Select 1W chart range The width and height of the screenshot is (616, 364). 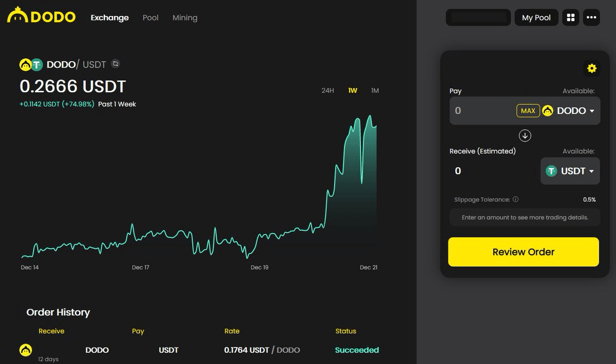pyautogui.click(x=353, y=90)
